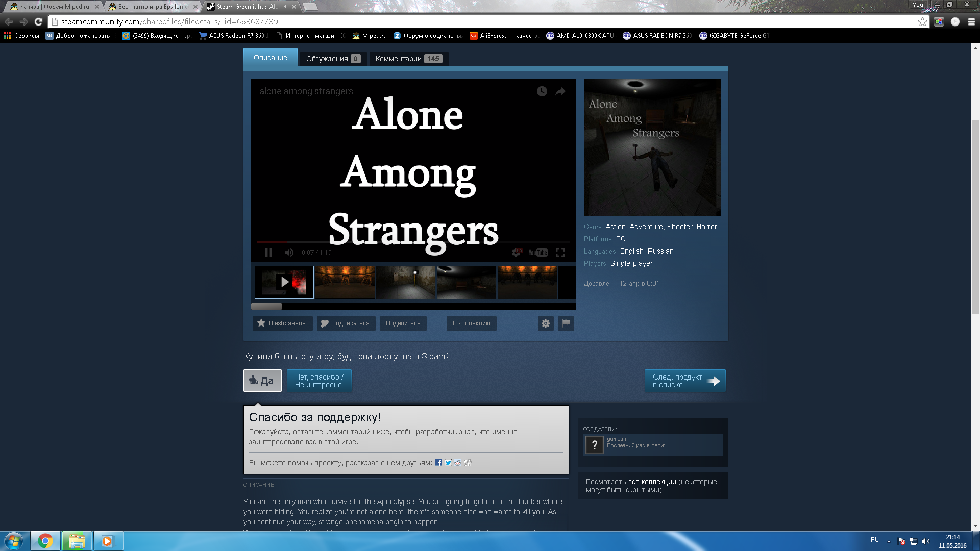Select the Описание tab

(x=271, y=58)
